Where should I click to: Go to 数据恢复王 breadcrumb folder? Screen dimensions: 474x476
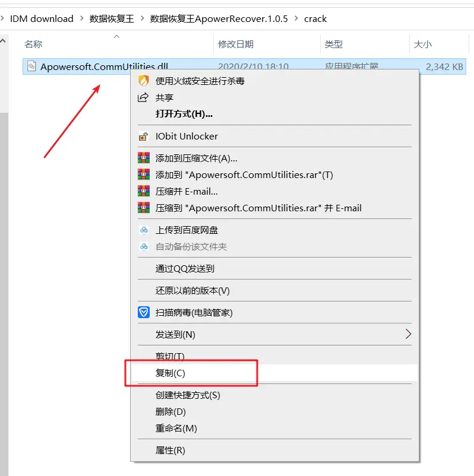(x=112, y=19)
